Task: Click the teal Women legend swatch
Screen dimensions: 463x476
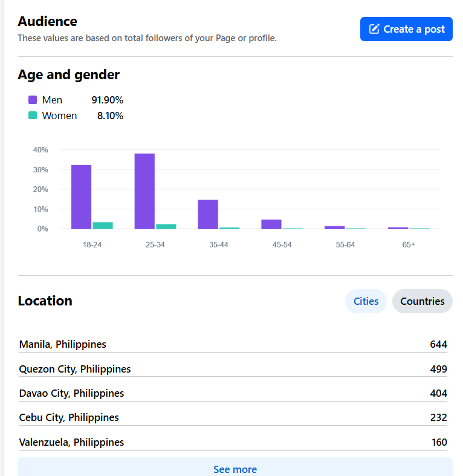Action: pos(33,116)
